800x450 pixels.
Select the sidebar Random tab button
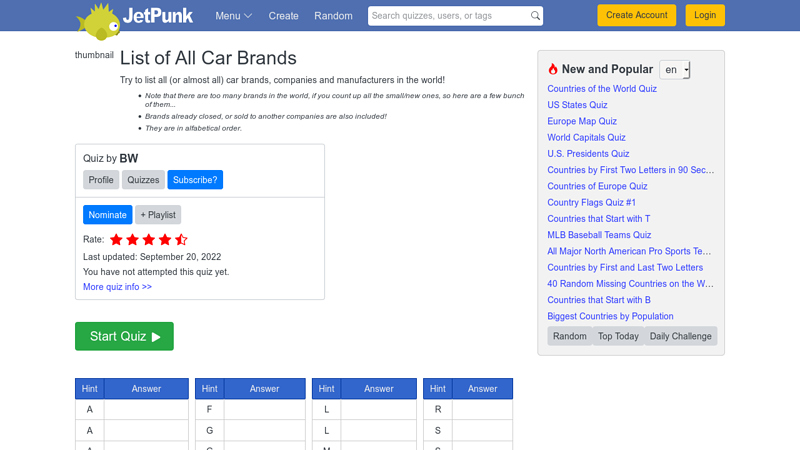point(570,336)
